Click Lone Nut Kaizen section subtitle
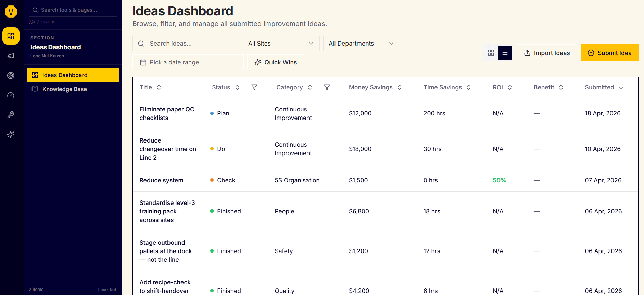Image resolution: width=644 pixels, height=295 pixels. [x=47, y=56]
